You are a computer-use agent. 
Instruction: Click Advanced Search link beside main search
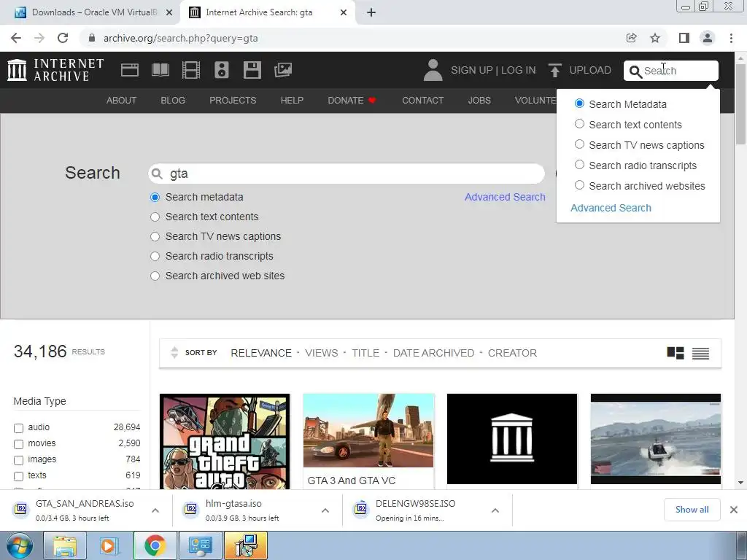pyautogui.click(x=505, y=197)
